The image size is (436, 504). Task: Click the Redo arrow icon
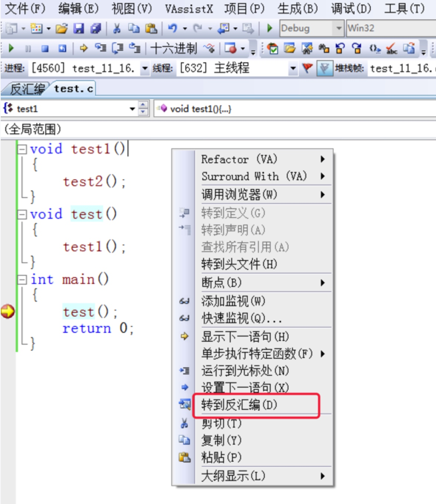pyautogui.click(x=198, y=28)
